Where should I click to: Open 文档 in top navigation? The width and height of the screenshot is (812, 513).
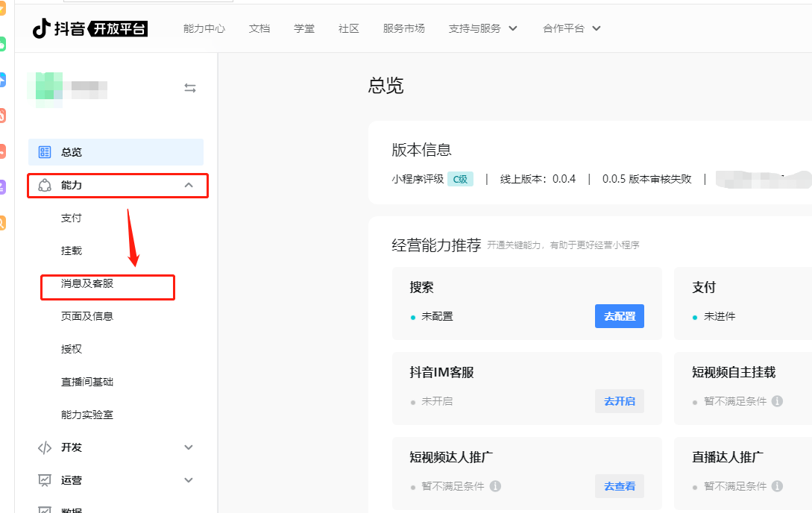point(259,28)
